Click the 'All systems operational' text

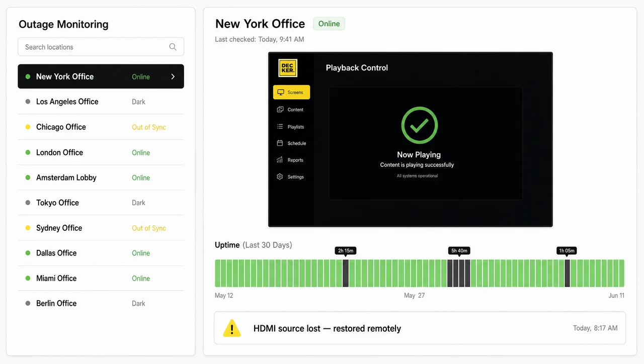[x=417, y=176]
